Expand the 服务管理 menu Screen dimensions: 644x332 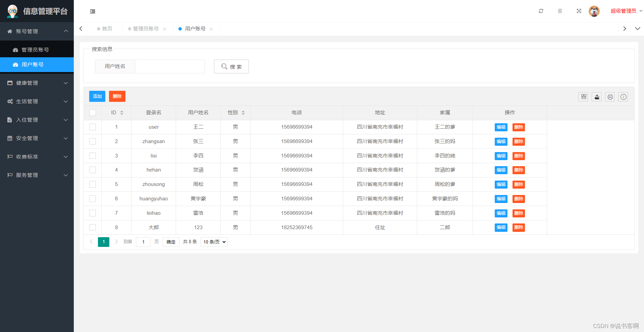click(37, 175)
